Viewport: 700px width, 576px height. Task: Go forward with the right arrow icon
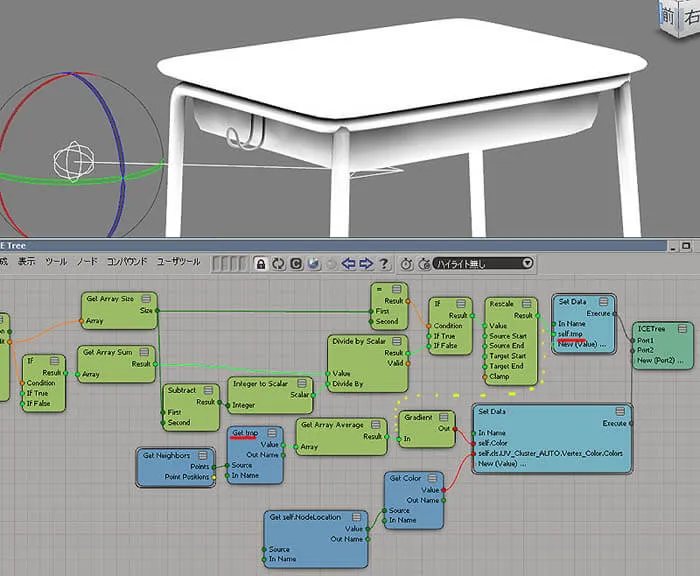366,263
